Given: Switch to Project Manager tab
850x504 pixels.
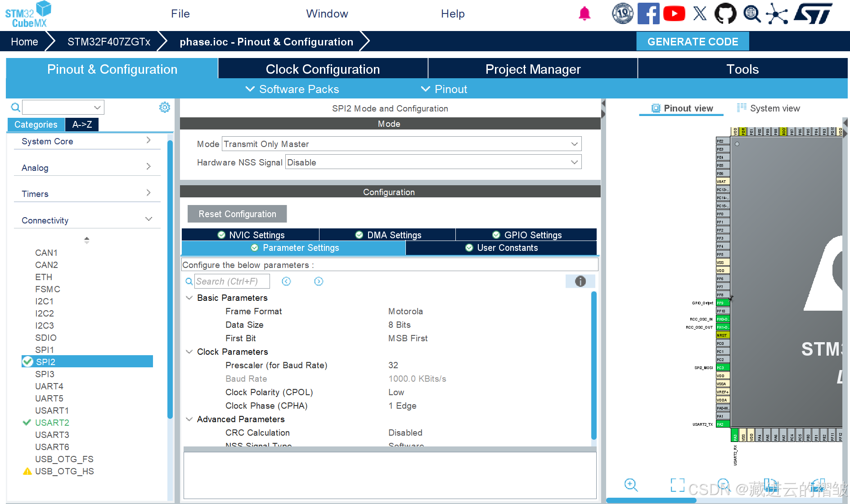Looking at the screenshot, I should pyautogui.click(x=533, y=69).
